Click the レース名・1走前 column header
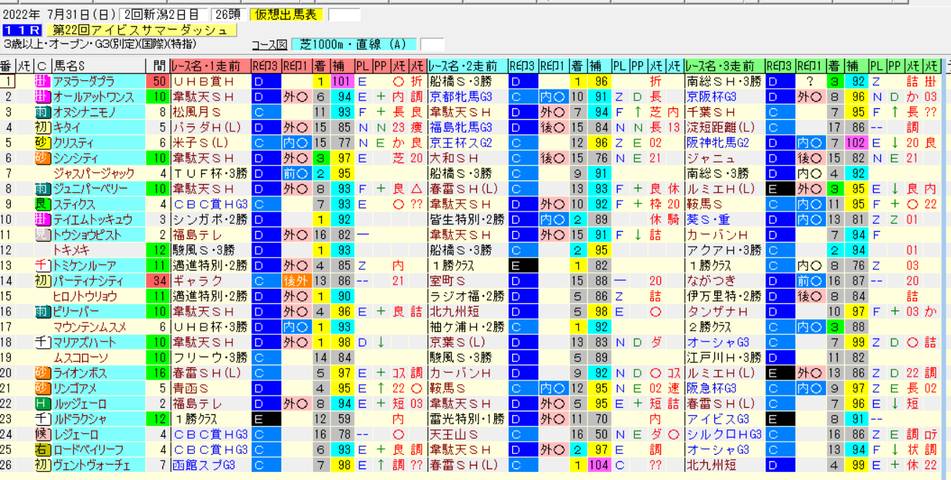Viewport: 951px width, 480px height. (210, 66)
